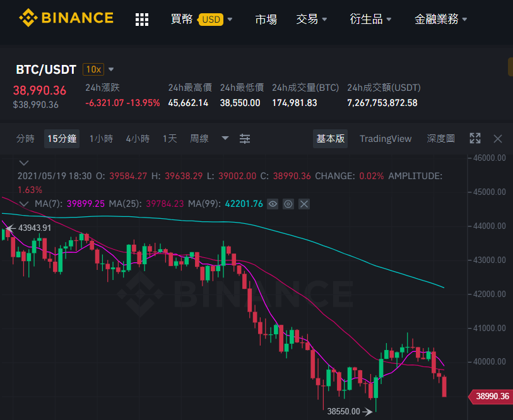Switch to the TradingView chart tab
Viewport: 513px width, 420px height.
click(x=386, y=139)
